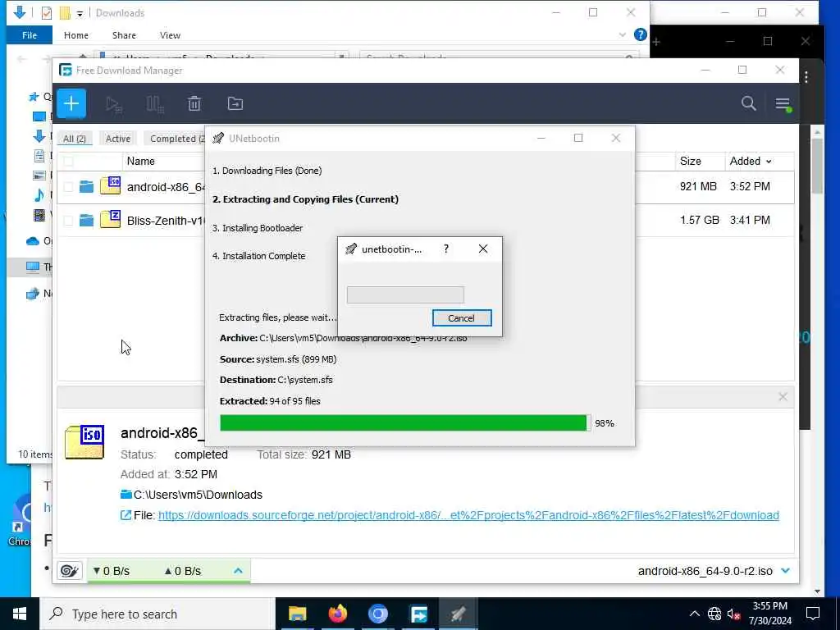Click the browser new tab plus button
The image size is (840, 630).
pyautogui.click(x=656, y=42)
